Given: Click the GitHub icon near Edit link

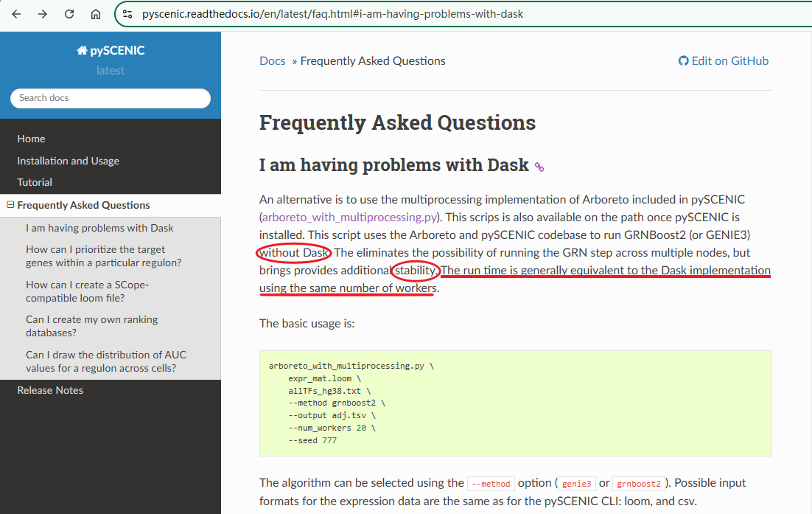Looking at the screenshot, I should (683, 61).
